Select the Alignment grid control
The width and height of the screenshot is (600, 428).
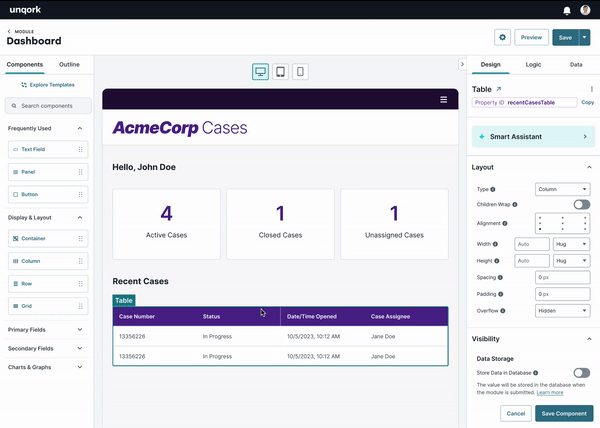point(562,223)
